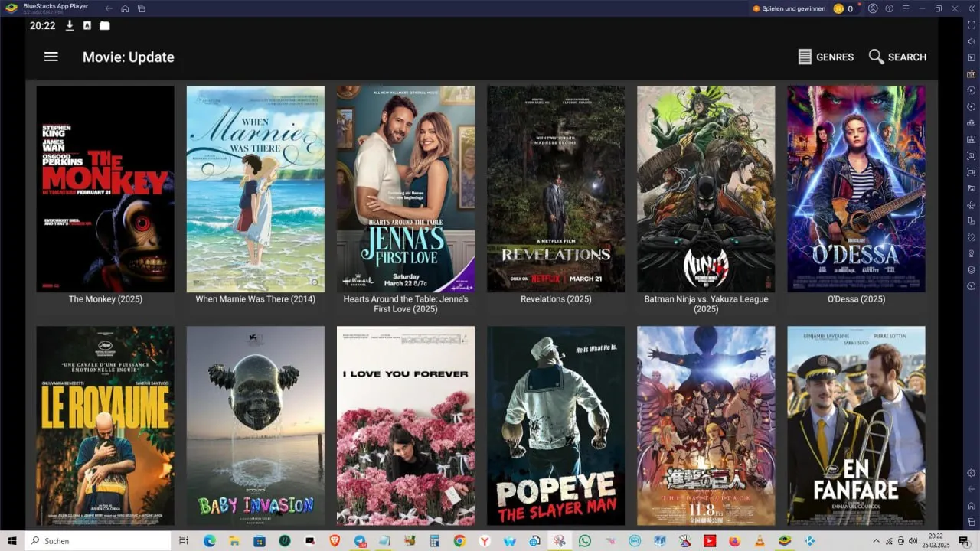Click the volume icon in BlueStacks sidebar
This screenshot has height=551, width=980.
[971, 41]
